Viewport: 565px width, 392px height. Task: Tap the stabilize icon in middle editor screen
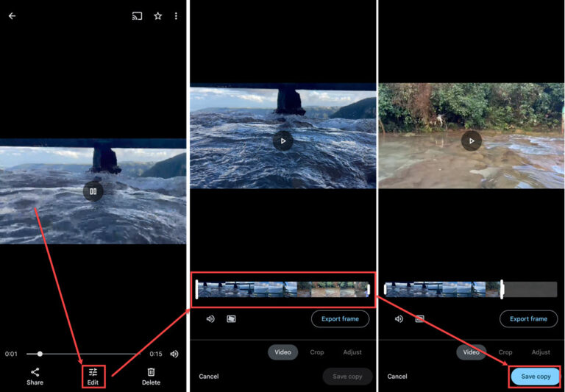231,319
